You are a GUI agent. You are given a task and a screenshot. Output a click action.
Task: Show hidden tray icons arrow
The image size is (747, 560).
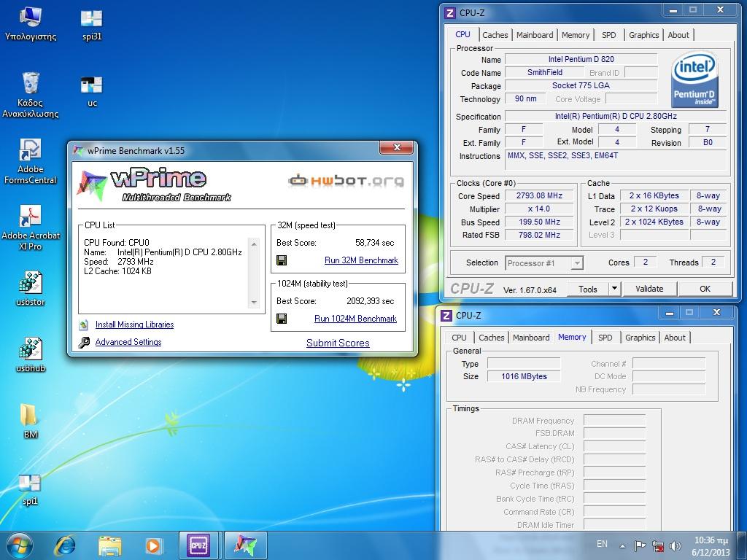(622, 545)
